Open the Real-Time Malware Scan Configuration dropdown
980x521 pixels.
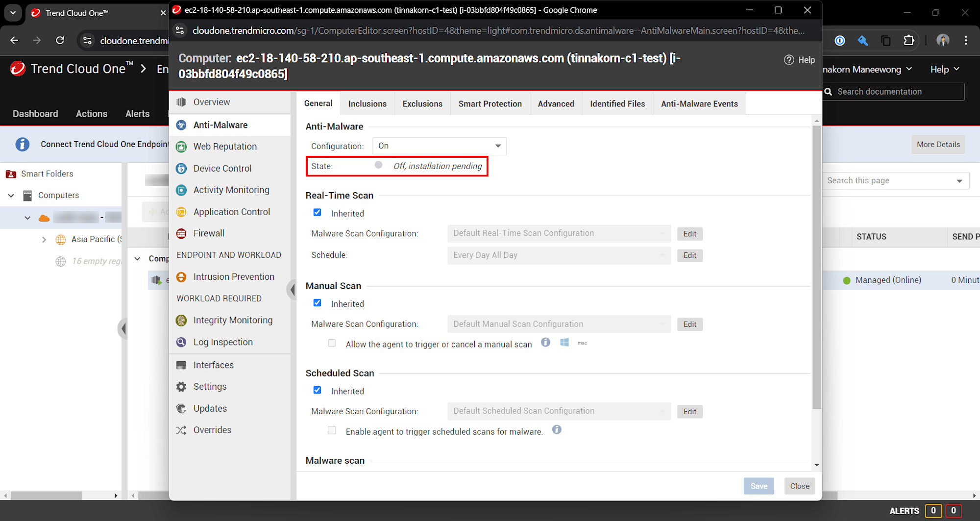559,233
